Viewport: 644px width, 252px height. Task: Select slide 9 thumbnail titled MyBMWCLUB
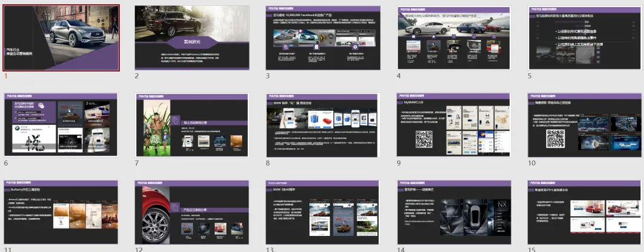pyautogui.click(x=454, y=125)
